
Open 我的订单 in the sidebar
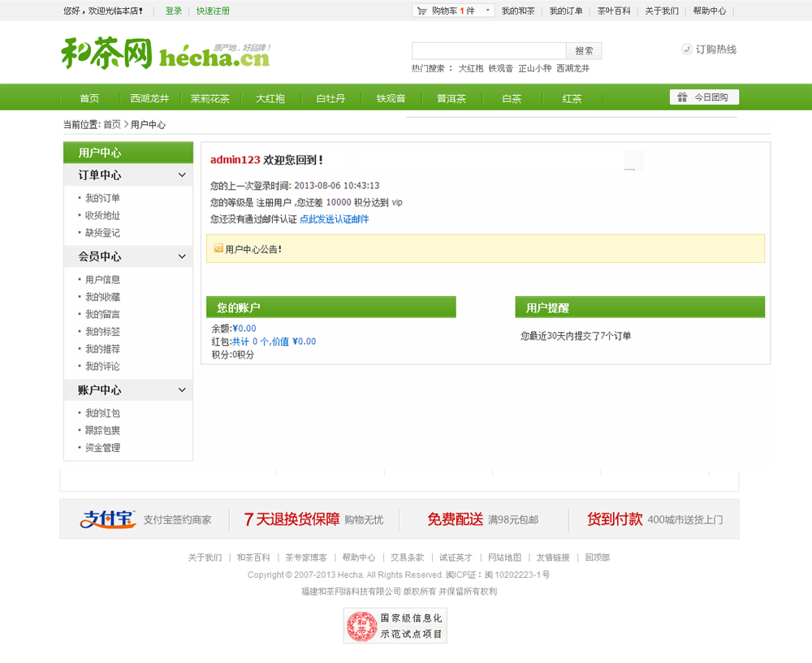point(102,198)
